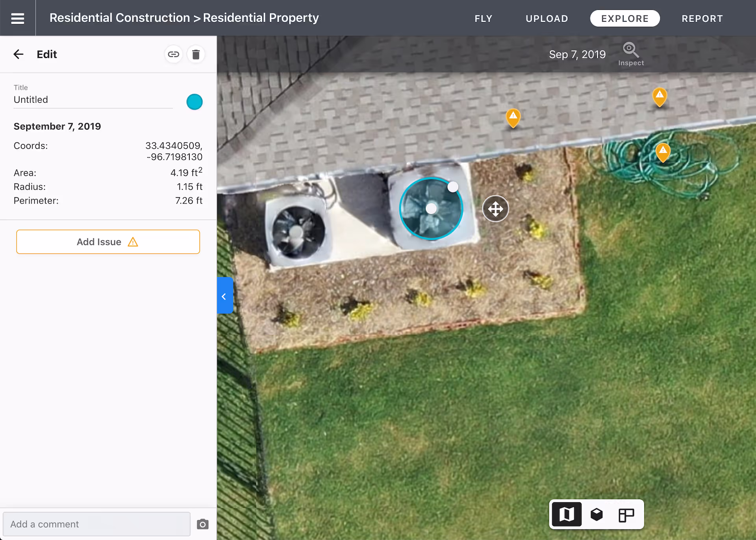Screen dimensions: 756x540
Task: Open the hamburger navigation menu
Action: coord(18,18)
